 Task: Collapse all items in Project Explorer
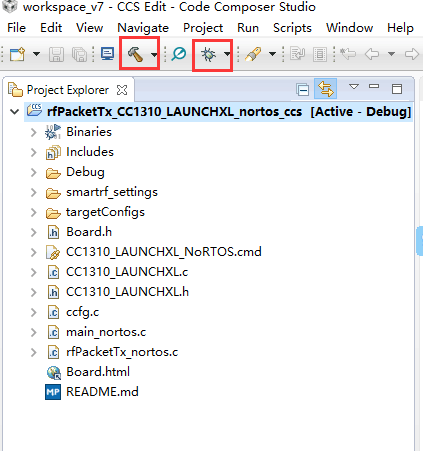tap(303, 90)
